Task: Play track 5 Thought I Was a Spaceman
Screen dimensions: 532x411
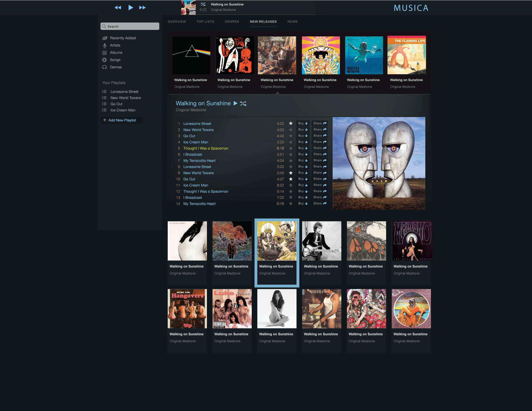Action: point(206,148)
